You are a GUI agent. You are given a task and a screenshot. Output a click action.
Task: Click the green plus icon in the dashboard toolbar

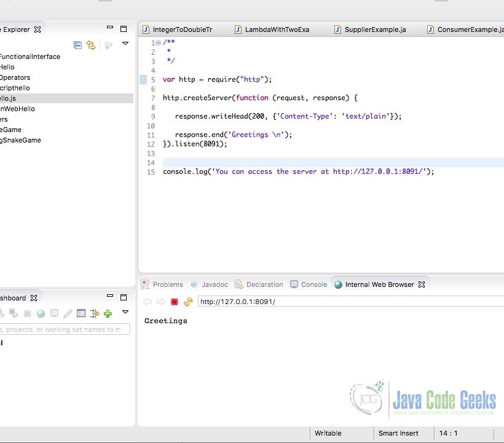coord(108,313)
